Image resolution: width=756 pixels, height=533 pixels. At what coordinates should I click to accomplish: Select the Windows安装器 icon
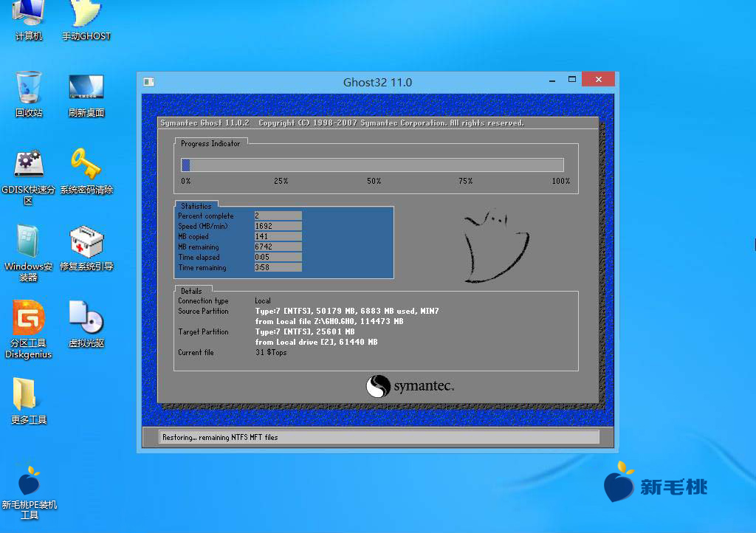(x=29, y=253)
